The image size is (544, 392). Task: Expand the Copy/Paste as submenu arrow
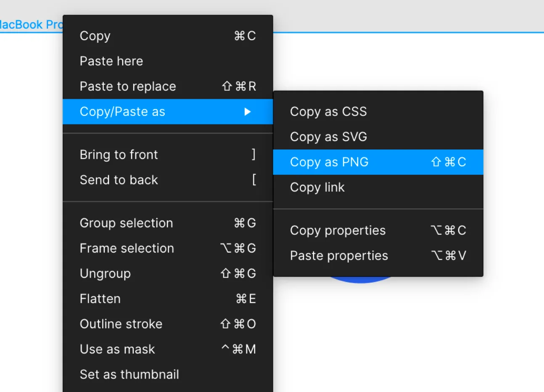(248, 111)
